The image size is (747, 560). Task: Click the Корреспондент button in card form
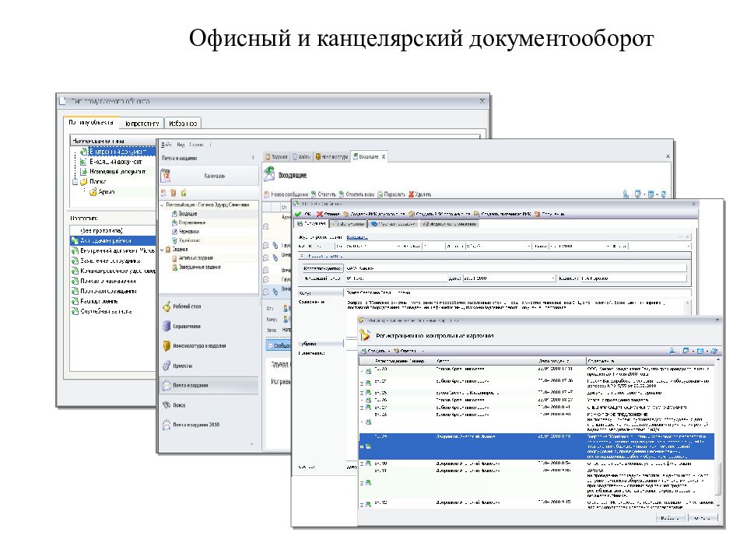(322, 268)
